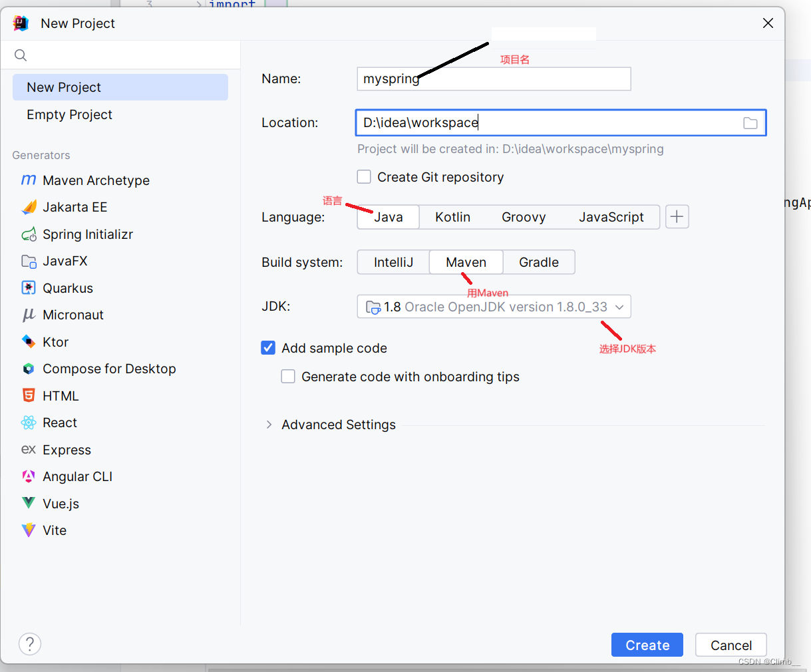Click the Vue.js logo icon
811x672 pixels.
tap(29, 504)
